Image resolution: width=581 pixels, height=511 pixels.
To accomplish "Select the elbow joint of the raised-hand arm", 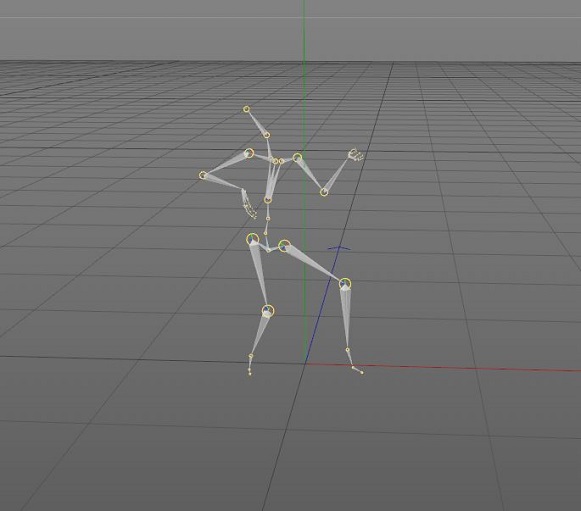I will [x=324, y=192].
